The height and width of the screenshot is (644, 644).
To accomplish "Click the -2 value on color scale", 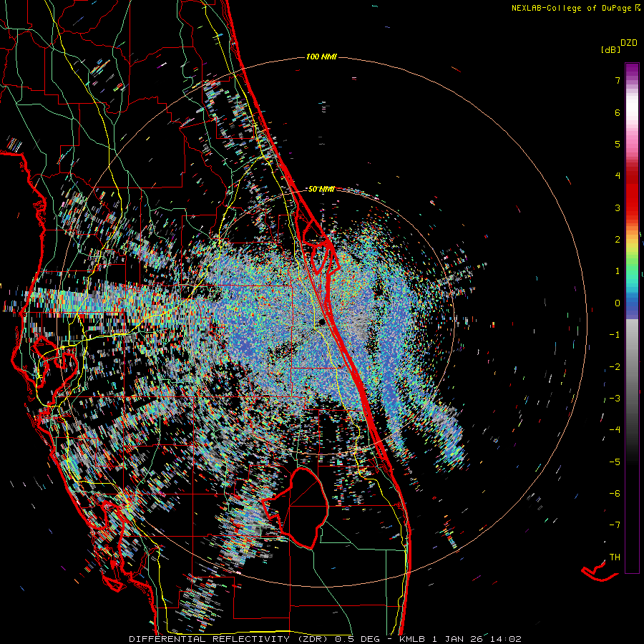I will coord(615,367).
